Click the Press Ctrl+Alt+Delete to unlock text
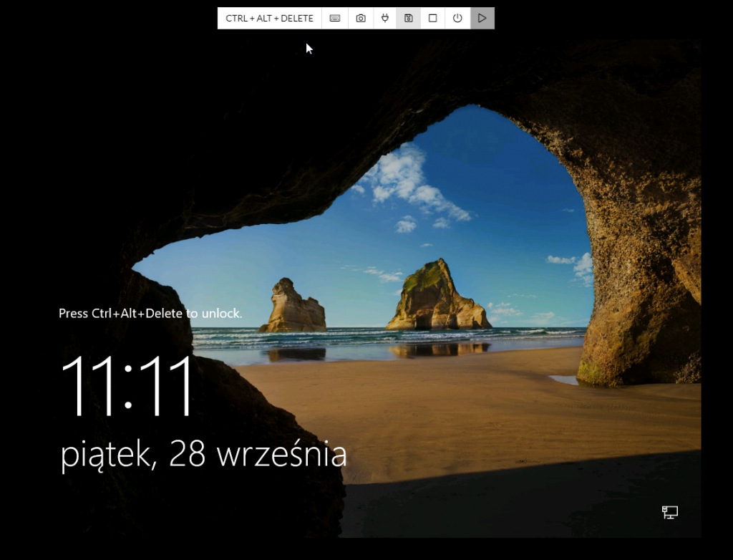Screen dimensions: 733x560 click(150, 314)
